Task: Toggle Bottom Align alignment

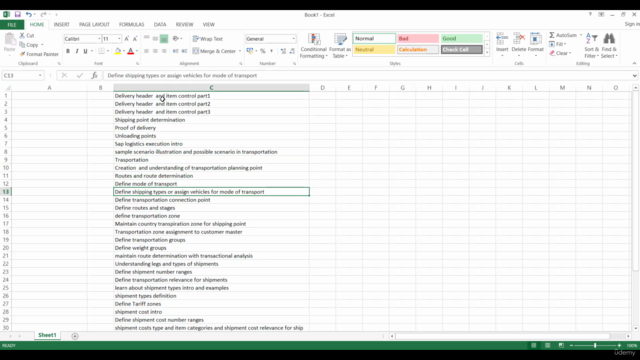Action: [x=164, y=39]
